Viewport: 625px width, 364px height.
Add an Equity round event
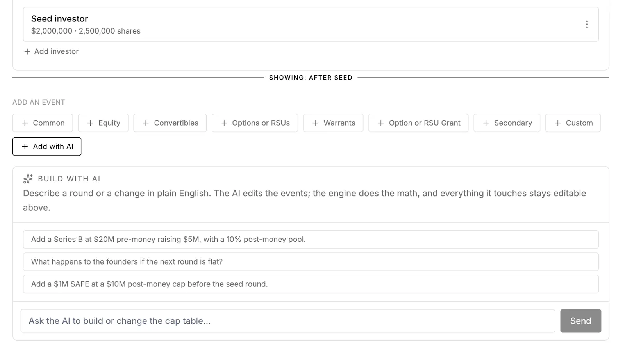(103, 123)
